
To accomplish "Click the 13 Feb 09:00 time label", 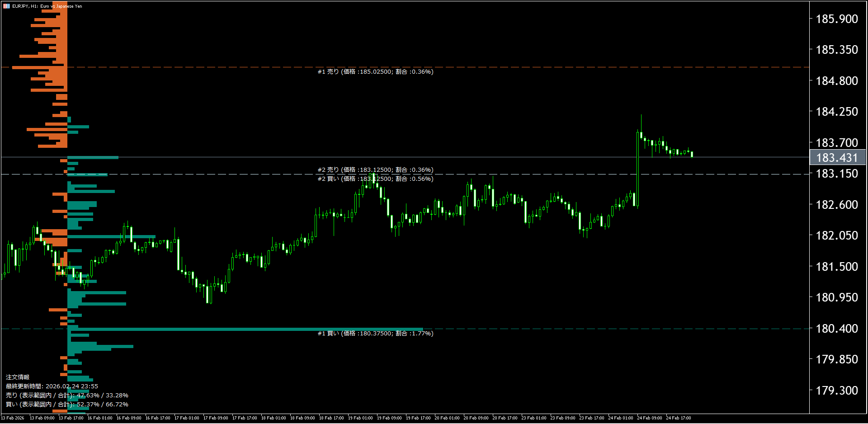I will pos(42,418).
